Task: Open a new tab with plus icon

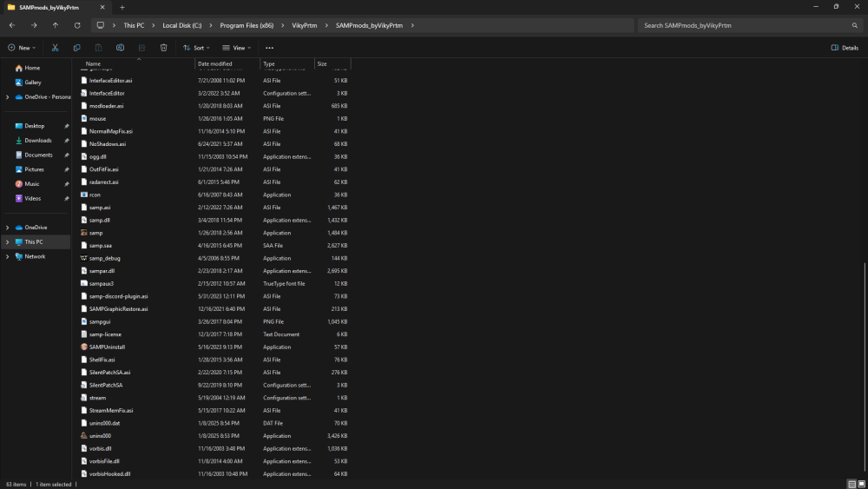Action: pyautogui.click(x=122, y=7)
